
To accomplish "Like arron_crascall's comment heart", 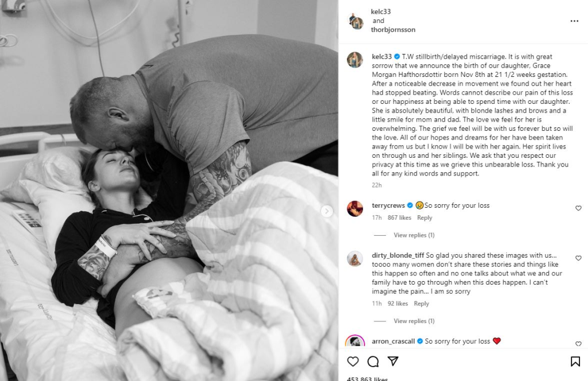I will click(x=578, y=344).
